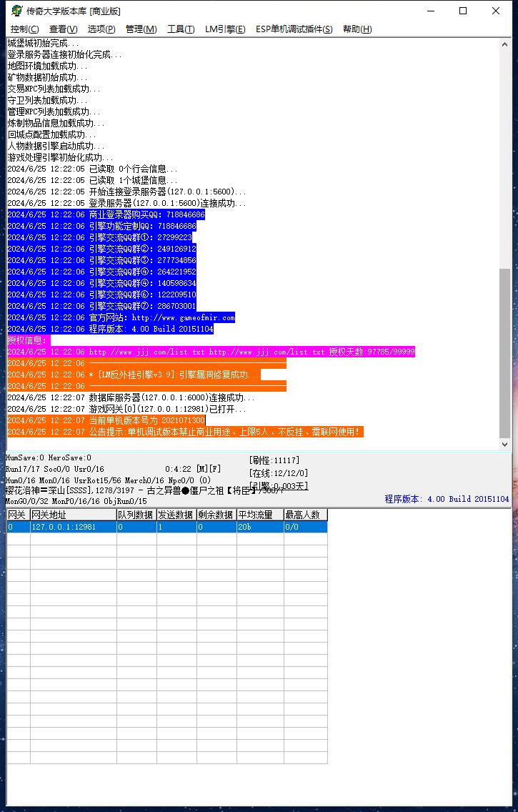Open the 查看(V) menu

63,29
